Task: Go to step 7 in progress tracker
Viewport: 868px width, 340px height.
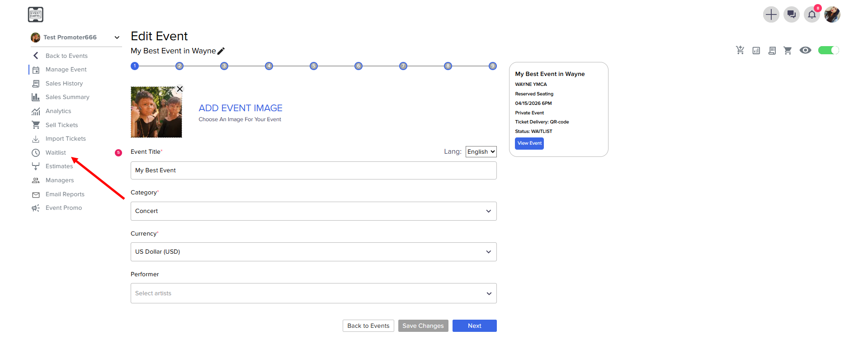Action: [403, 66]
